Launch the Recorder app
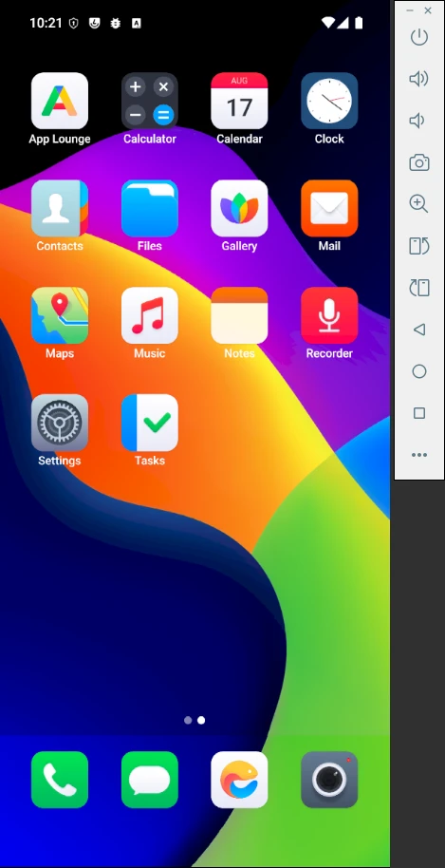This screenshot has width=445, height=868. point(329,315)
